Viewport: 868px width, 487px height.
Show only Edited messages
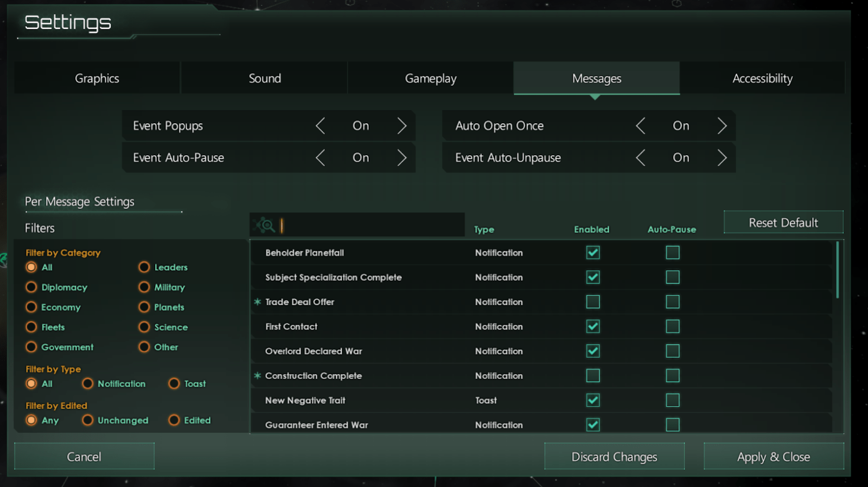(174, 420)
